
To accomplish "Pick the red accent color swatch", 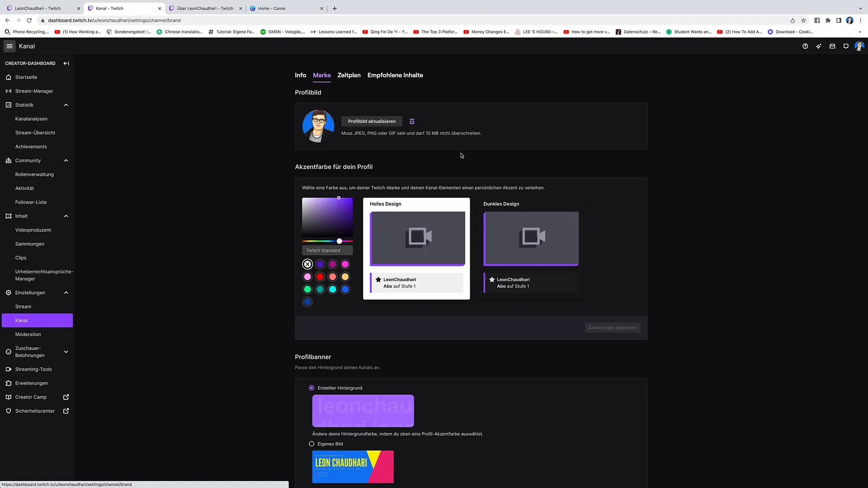I will [x=320, y=277].
